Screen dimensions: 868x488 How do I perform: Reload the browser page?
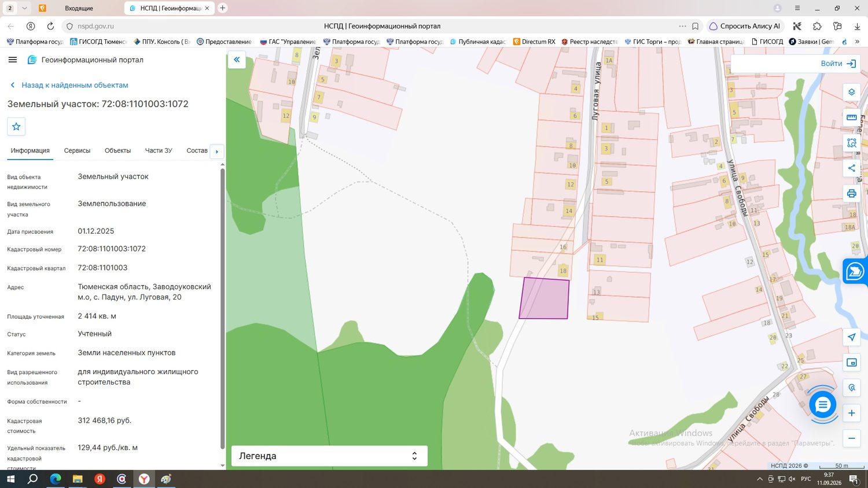(x=50, y=26)
